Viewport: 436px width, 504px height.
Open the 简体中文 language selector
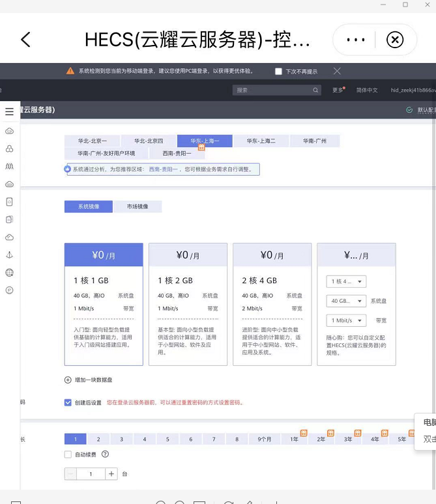tap(367, 90)
